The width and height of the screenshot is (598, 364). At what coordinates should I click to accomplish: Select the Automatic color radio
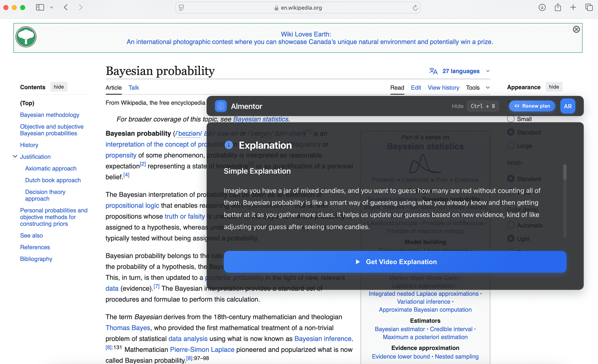511,225
